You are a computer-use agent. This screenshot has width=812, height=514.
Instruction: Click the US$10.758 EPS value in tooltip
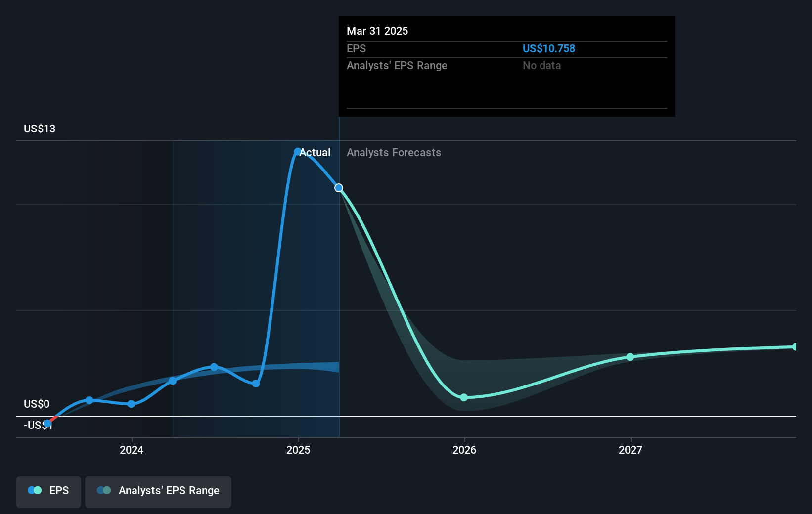pos(549,48)
